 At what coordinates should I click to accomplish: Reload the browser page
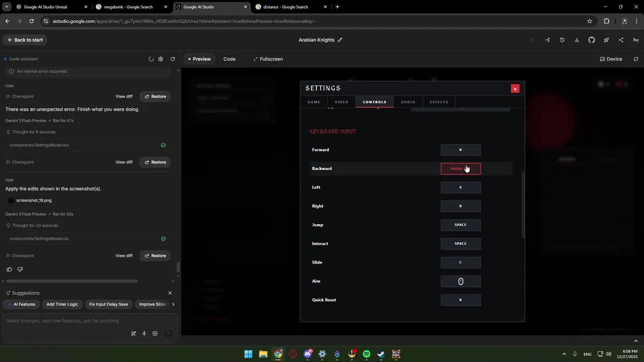(31, 21)
